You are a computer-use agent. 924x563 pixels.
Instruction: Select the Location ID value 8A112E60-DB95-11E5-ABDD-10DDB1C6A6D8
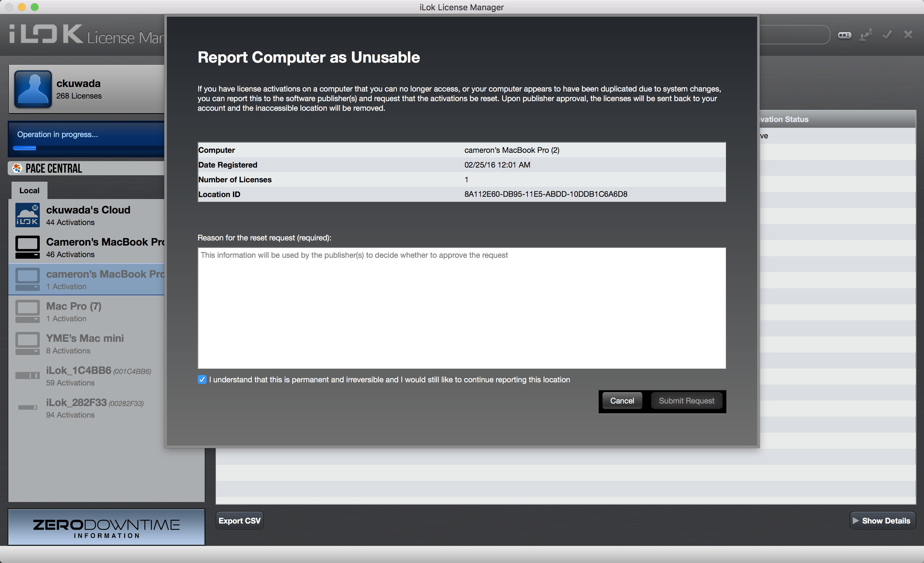[x=546, y=194]
